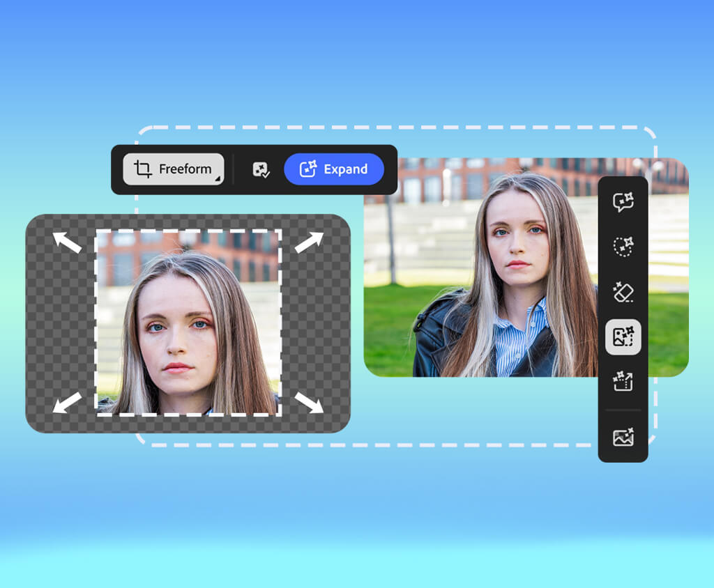Click the cropped portrait inside the dashed frame
Screen dimensions: 714x588
click(188, 323)
